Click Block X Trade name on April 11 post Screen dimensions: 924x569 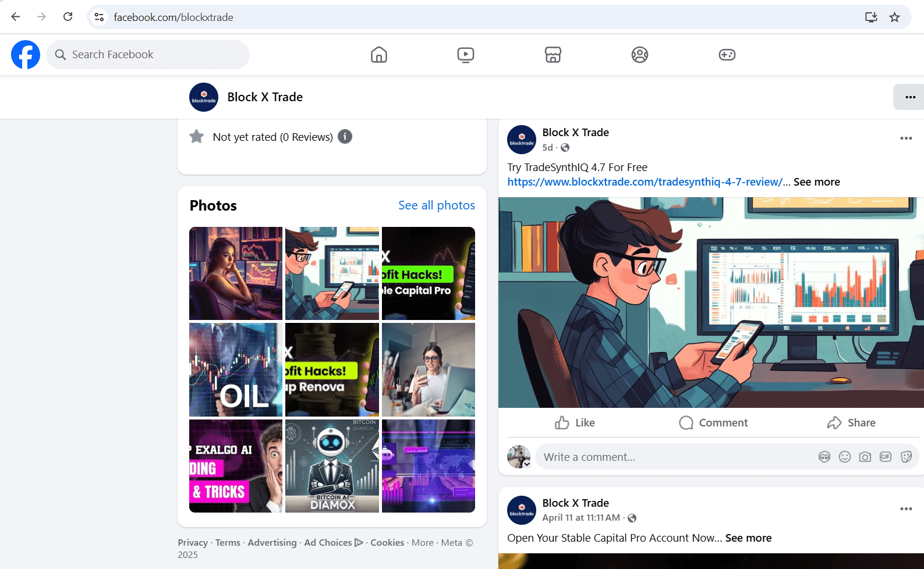click(575, 503)
